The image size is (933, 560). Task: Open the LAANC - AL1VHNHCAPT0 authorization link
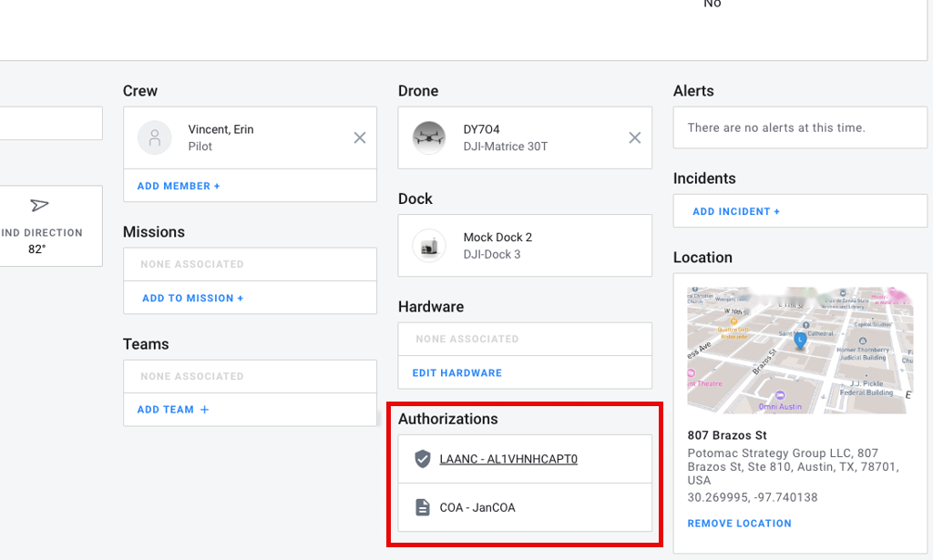pos(508,459)
